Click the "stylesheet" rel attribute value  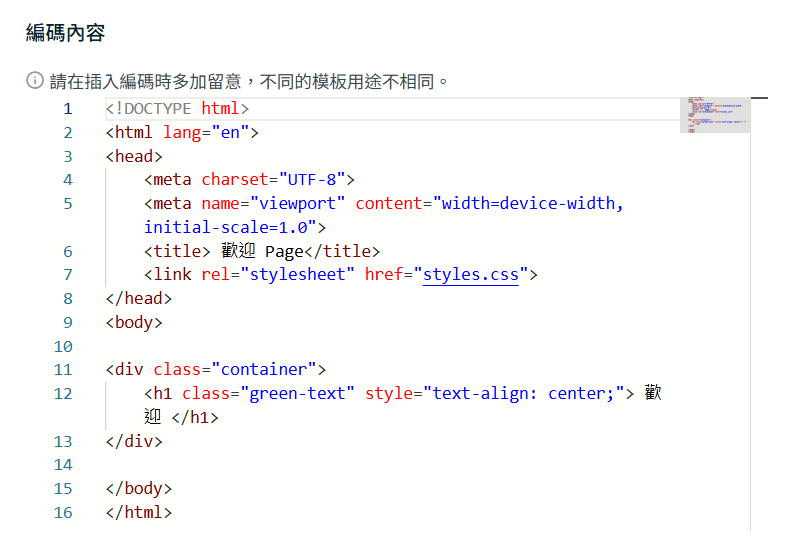(x=294, y=275)
